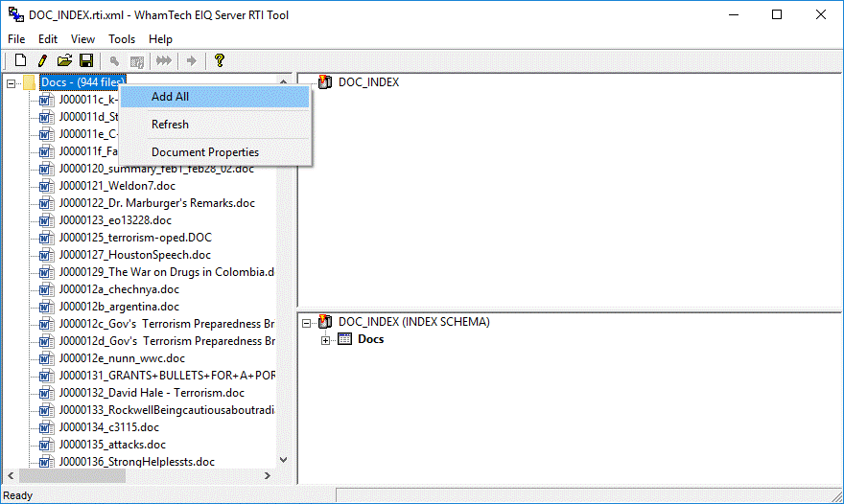Click Word icon beside J000012b_argentina.doc
This screenshot has height=504, width=844.
(47, 307)
